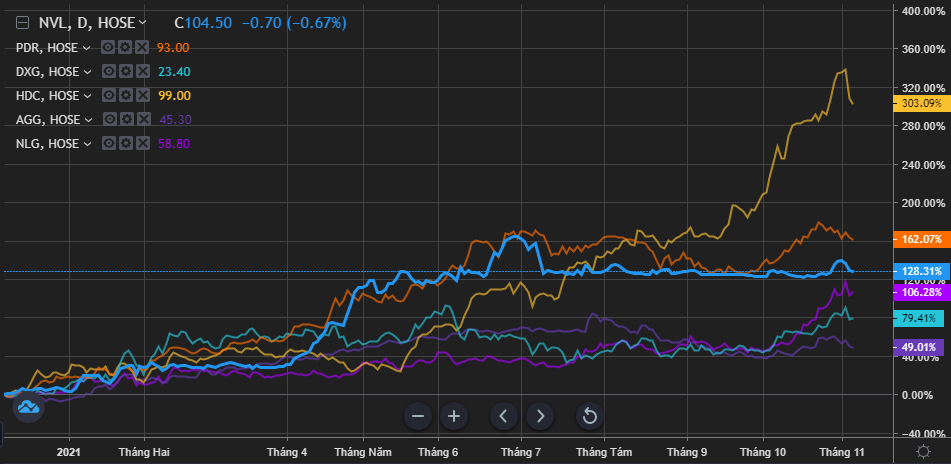The image size is (951, 464).
Task: Zoom out the chart with minus button
Action: [x=417, y=416]
